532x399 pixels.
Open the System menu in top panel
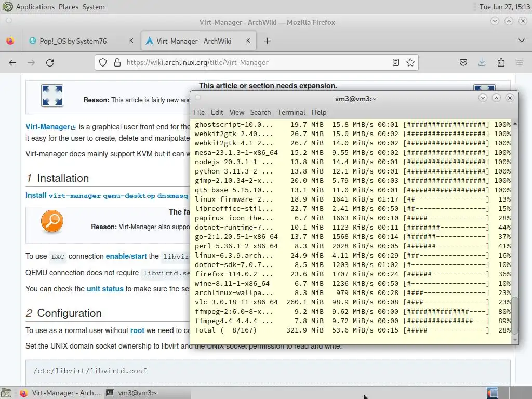pos(94,7)
